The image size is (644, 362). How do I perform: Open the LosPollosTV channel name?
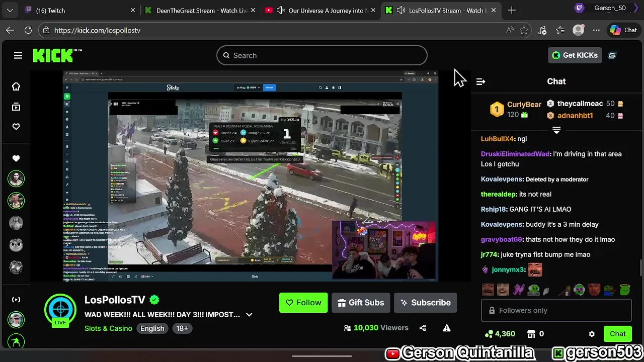(115, 300)
